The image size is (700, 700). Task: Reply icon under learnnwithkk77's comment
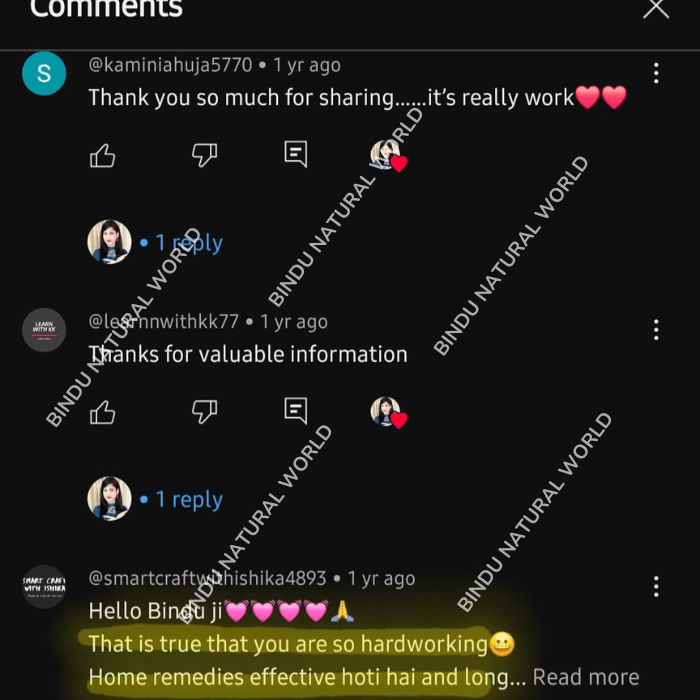click(296, 411)
